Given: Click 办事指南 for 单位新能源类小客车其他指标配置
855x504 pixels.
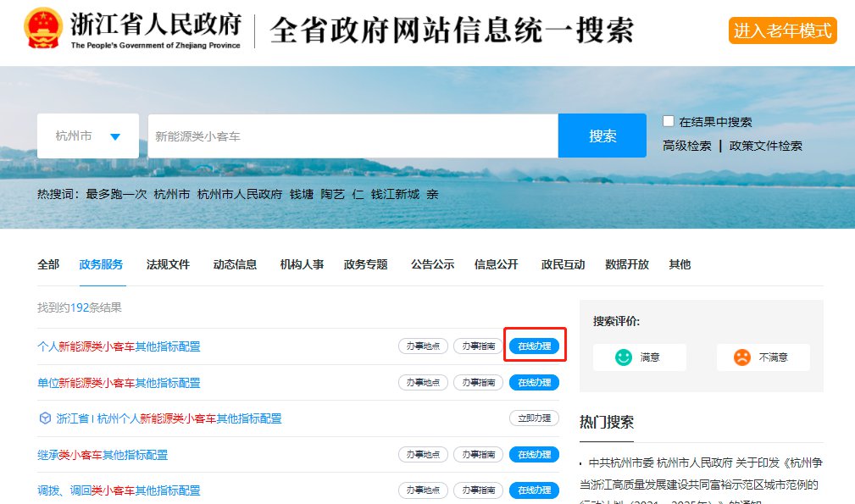Looking at the screenshot, I should 478,383.
